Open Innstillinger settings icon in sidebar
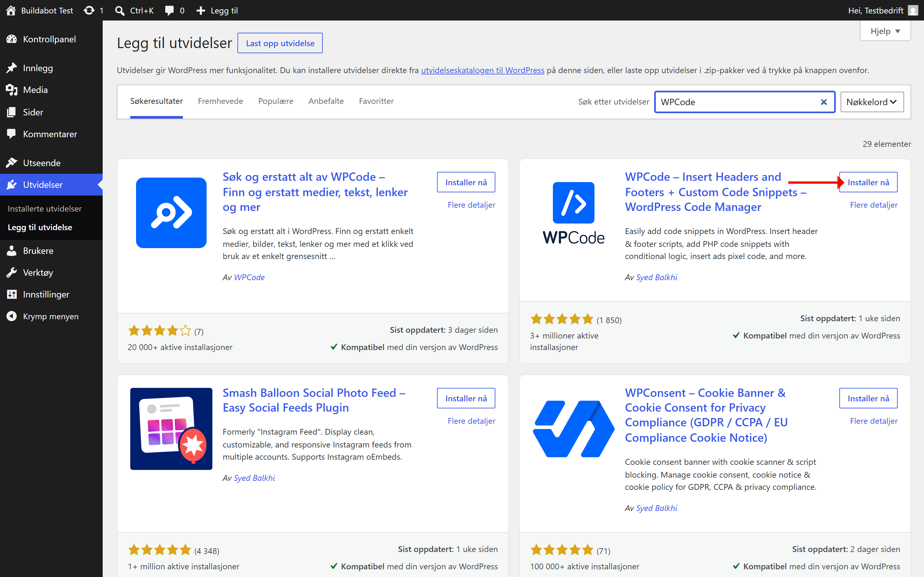 click(x=12, y=294)
